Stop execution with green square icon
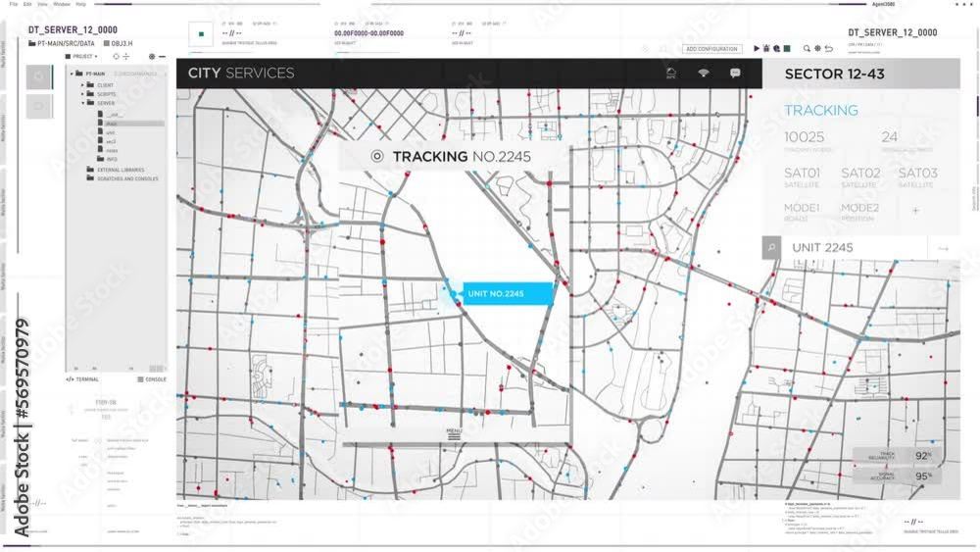The image size is (980, 552). (787, 48)
